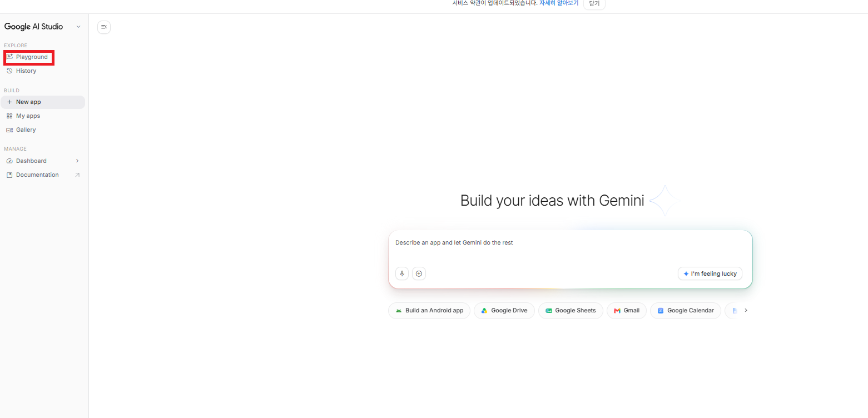868x418 pixels.
Task: Click the I'm feeling lucky button
Action: click(x=710, y=273)
